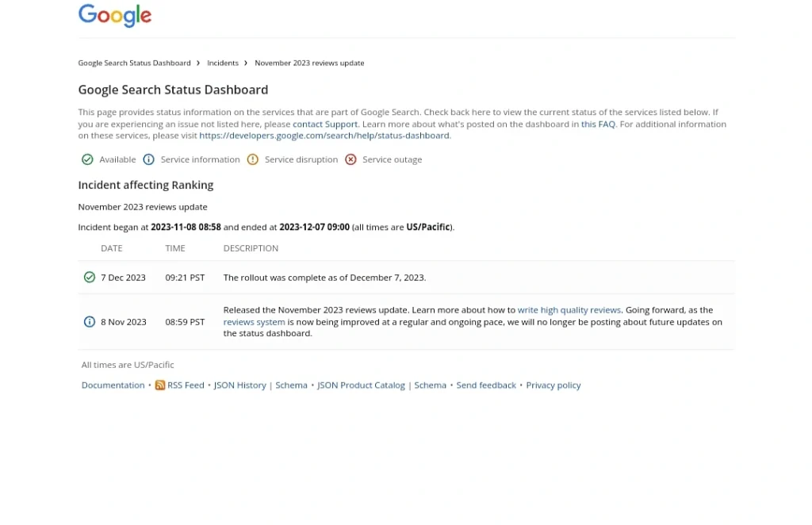The width and height of the screenshot is (812, 525).
Task: Click the green check icon beside 7 Dec 2023
Action: click(x=90, y=277)
